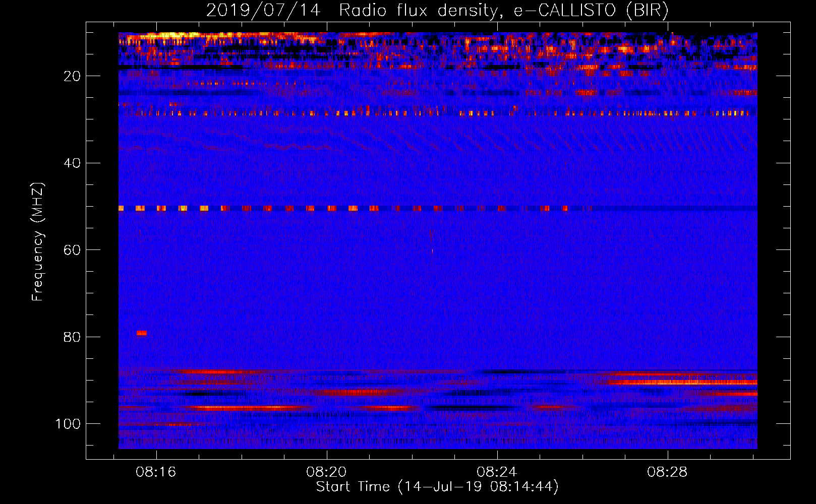Click the 08:20 time tick label

pyautogui.click(x=326, y=472)
